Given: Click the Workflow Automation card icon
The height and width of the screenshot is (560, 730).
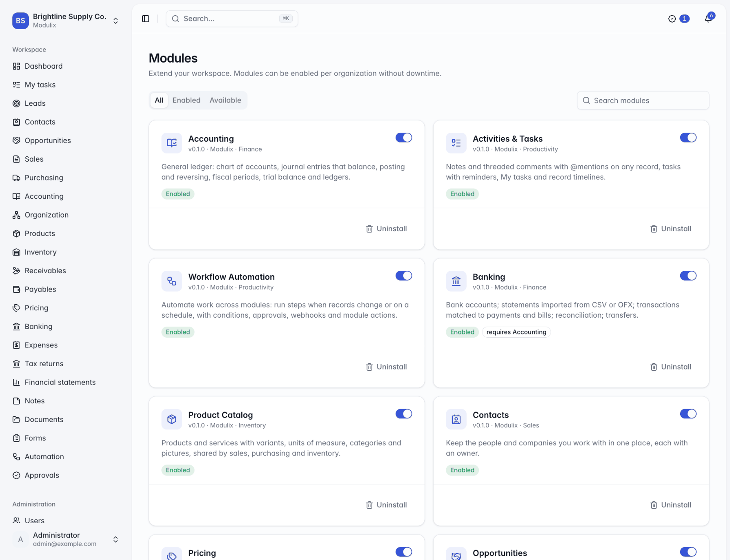Looking at the screenshot, I should [172, 281].
